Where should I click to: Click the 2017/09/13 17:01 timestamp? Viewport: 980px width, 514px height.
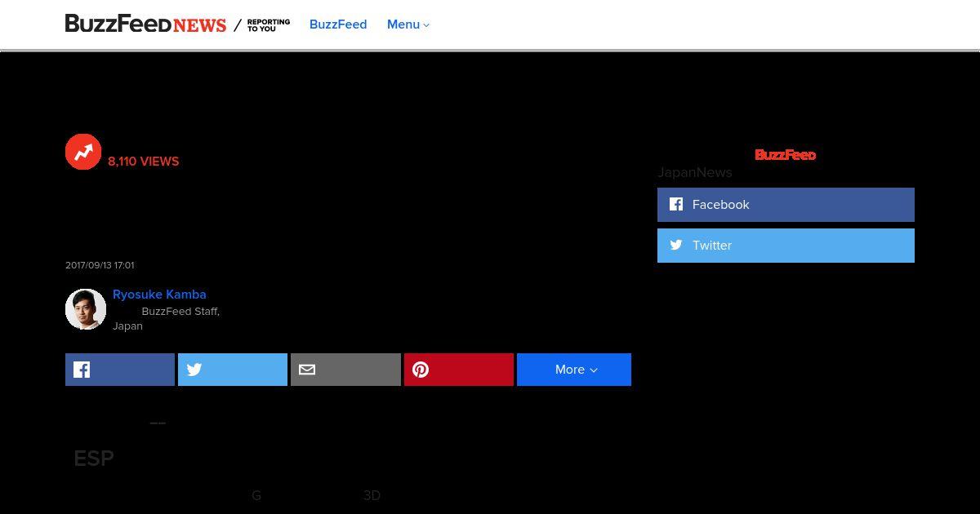click(100, 265)
